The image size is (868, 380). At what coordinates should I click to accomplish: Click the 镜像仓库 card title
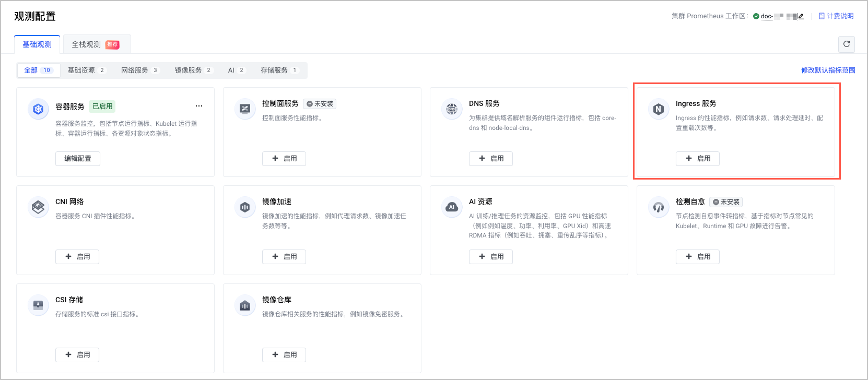tap(277, 300)
